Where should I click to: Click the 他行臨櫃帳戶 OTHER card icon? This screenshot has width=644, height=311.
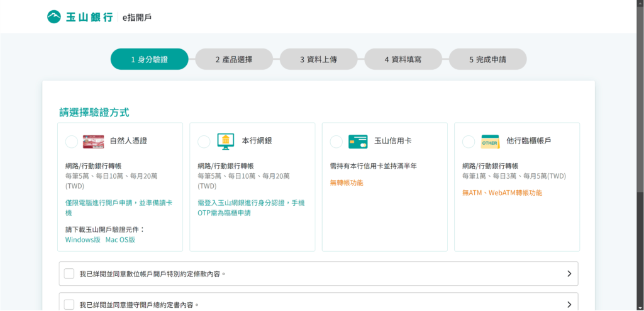(x=490, y=142)
